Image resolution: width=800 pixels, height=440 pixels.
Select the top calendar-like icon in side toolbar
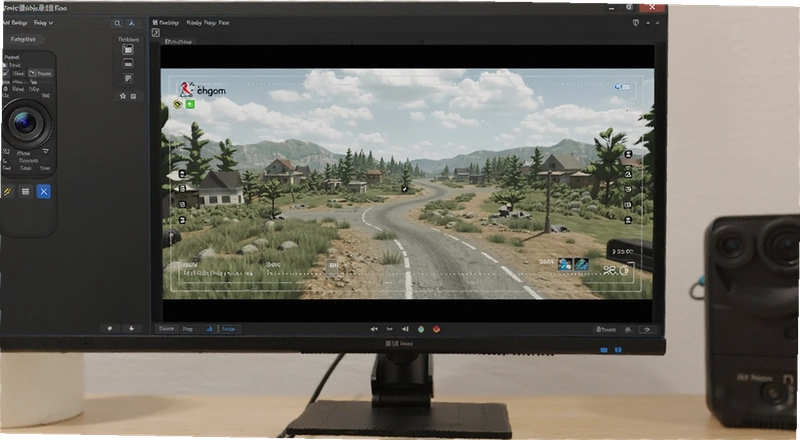coord(128,50)
